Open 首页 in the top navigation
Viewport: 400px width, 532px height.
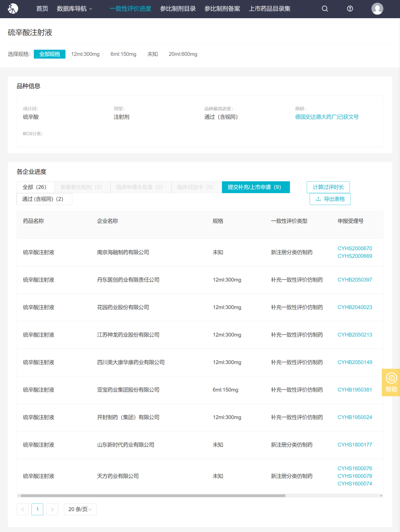tap(42, 9)
